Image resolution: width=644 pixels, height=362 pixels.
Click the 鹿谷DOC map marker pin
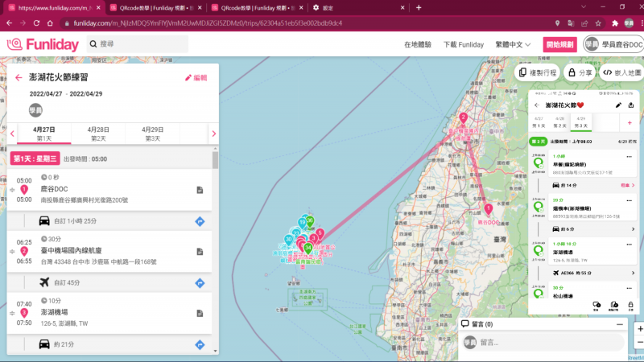point(488,209)
